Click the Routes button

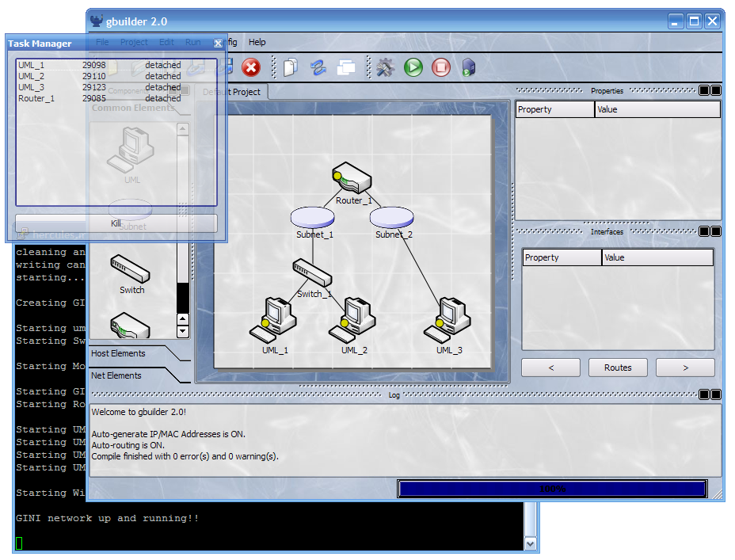tap(618, 368)
